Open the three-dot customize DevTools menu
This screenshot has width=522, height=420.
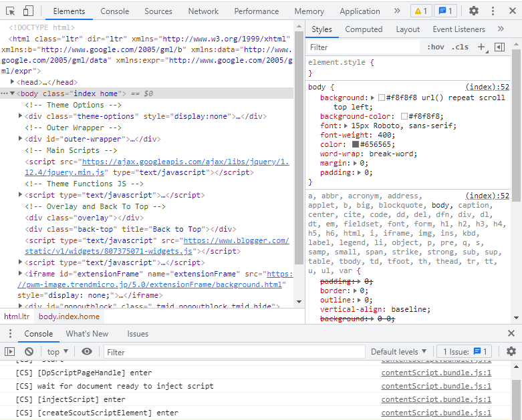click(x=493, y=11)
